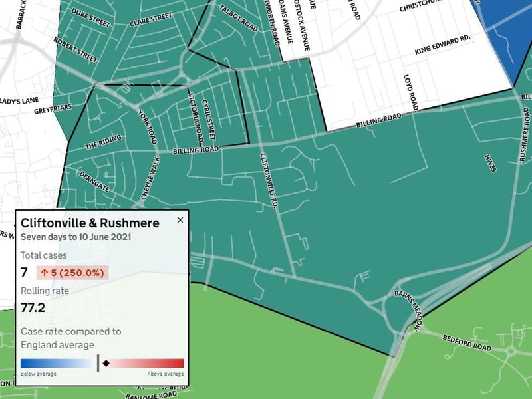This screenshot has width=532, height=399.
Task: Click the "Total cases" label
Action: (x=43, y=255)
